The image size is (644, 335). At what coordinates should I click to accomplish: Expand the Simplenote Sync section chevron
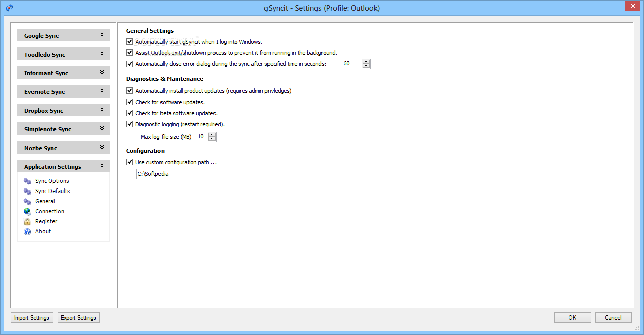point(102,129)
